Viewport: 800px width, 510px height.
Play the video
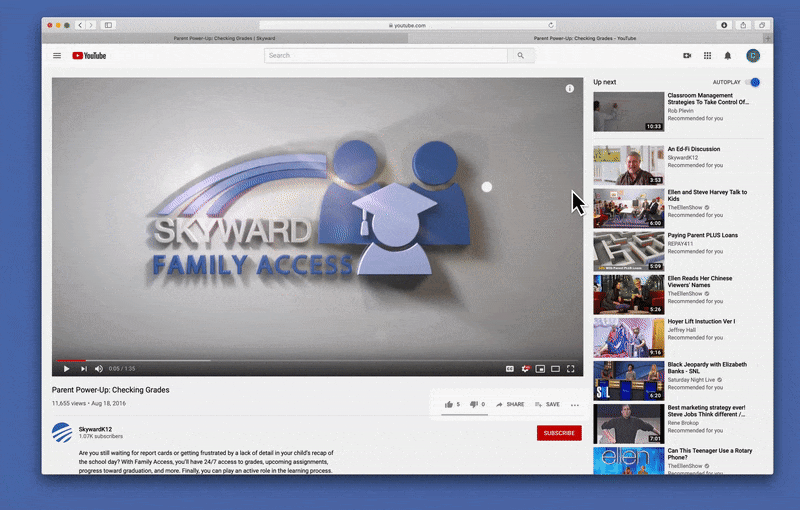[x=66, y=369]
